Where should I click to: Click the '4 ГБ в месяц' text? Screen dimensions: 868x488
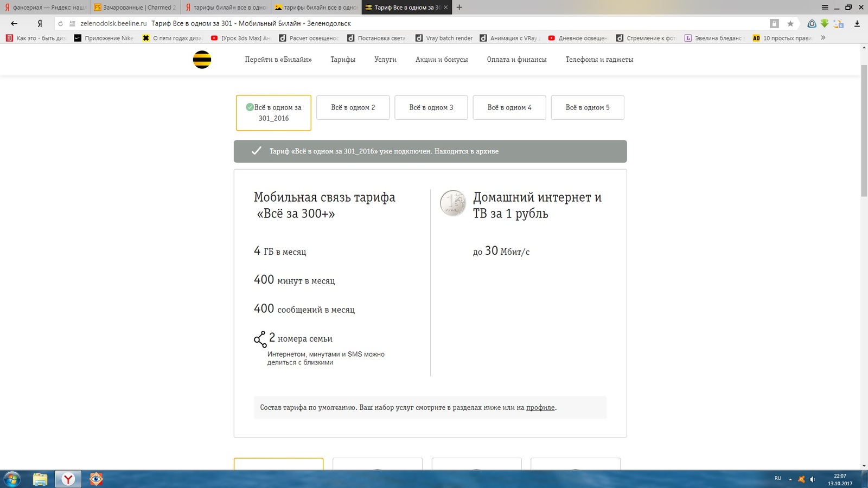pos(280,251)
